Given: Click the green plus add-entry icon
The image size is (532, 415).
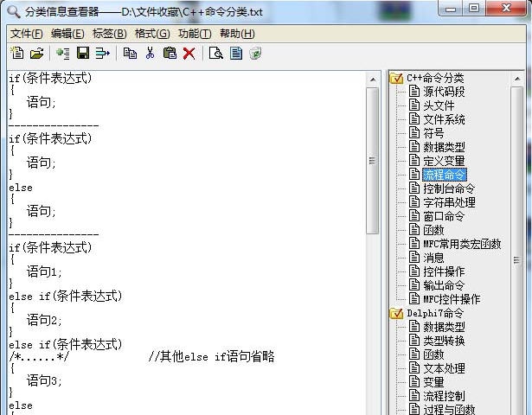Looking at the screenshot, I should point(63,54).
